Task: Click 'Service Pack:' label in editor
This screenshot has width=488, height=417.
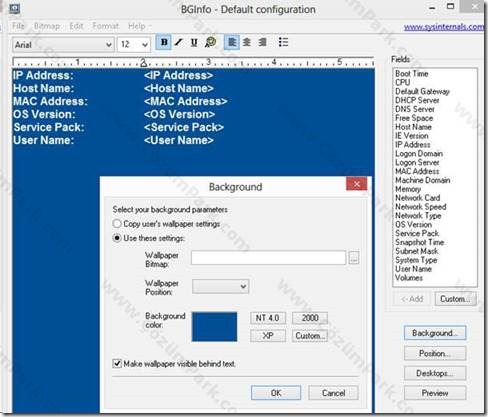Action: tap(49, 127)
